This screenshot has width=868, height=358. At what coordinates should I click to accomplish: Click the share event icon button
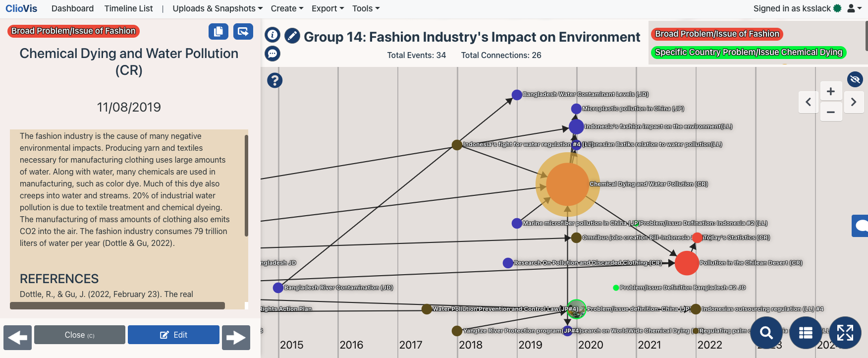[243, 31]
